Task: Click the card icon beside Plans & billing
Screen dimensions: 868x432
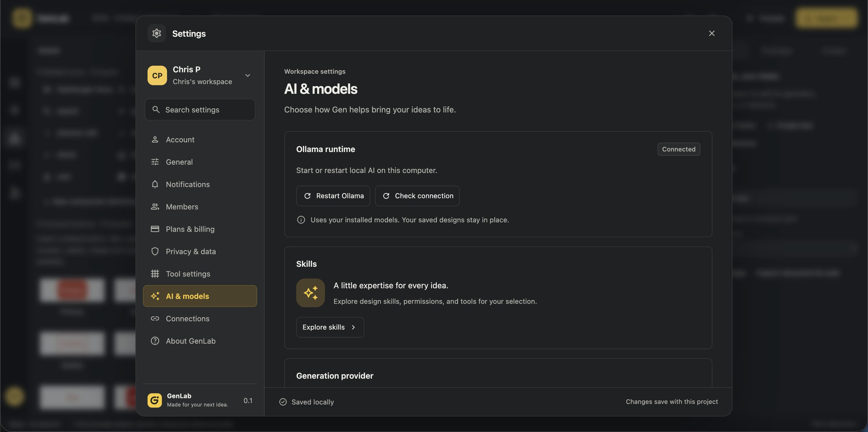Action: click(155, 229)
